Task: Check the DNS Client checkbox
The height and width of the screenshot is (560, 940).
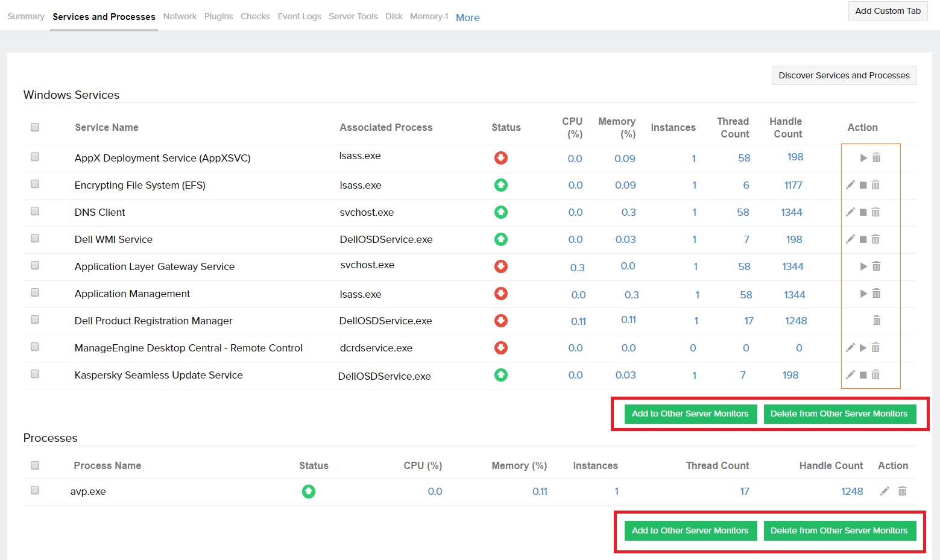Action: pyautogui.click(x=35, y=211)
